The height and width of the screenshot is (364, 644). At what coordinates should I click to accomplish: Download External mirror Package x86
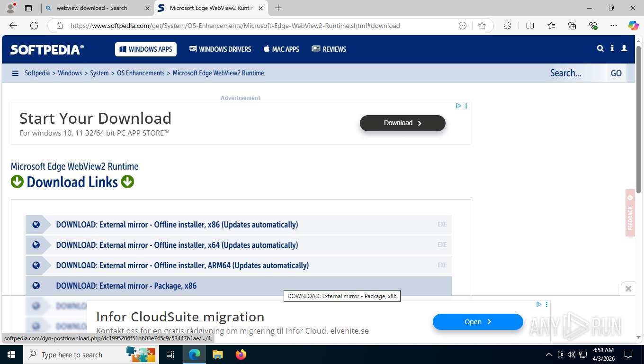tap(239, 286)
